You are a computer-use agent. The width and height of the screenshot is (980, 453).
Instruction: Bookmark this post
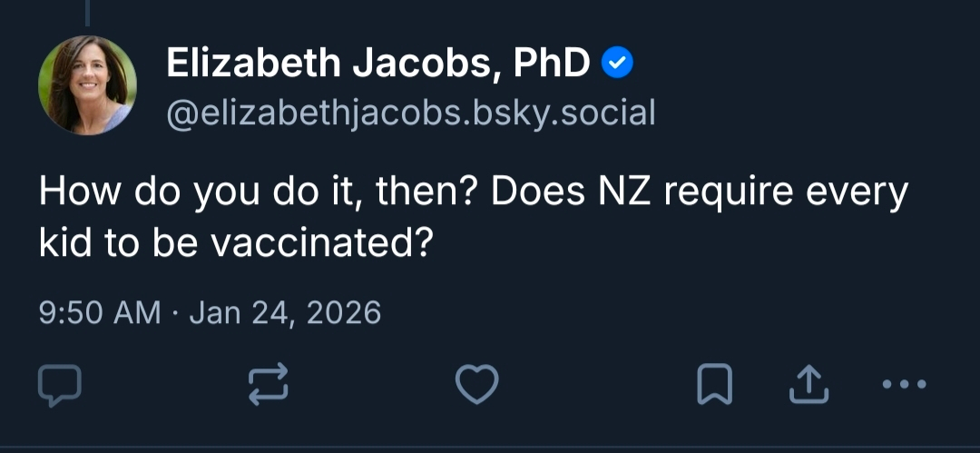[x=714, y=387]
